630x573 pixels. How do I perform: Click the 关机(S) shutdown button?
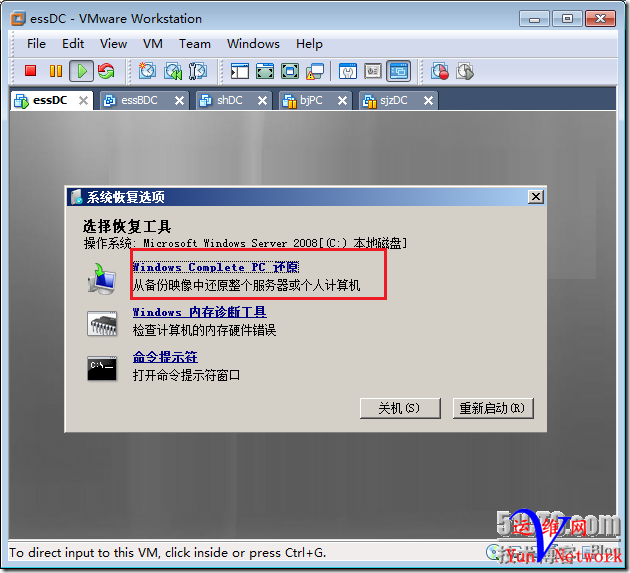pyautogui.click(x=400, y=408)
